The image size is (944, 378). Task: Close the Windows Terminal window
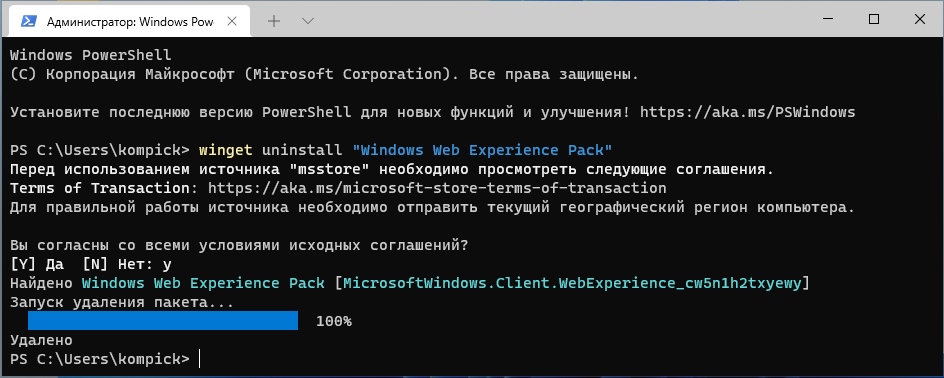(x=919, y=19)
